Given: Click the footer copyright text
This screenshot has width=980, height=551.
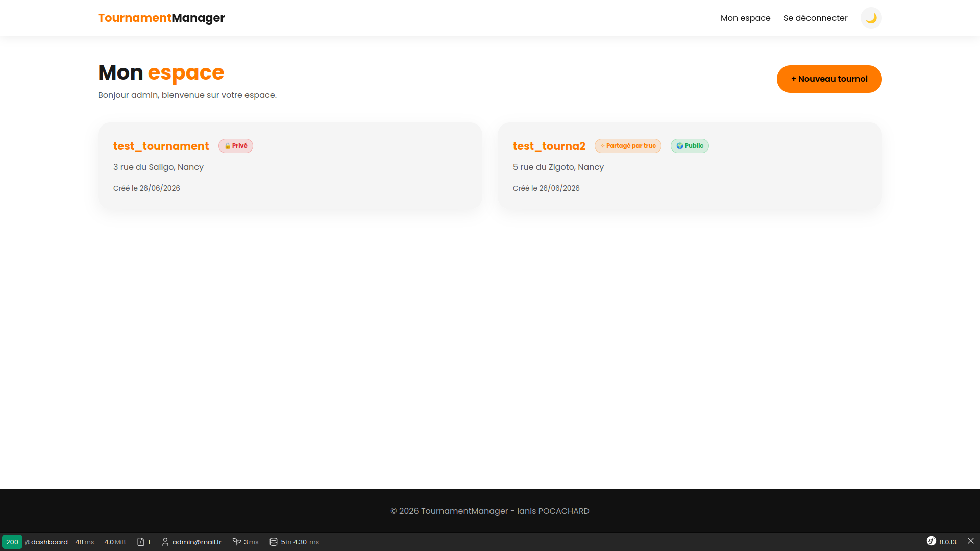Looking at the screenshot, I should pyautogui.click(x=490, y=511).
